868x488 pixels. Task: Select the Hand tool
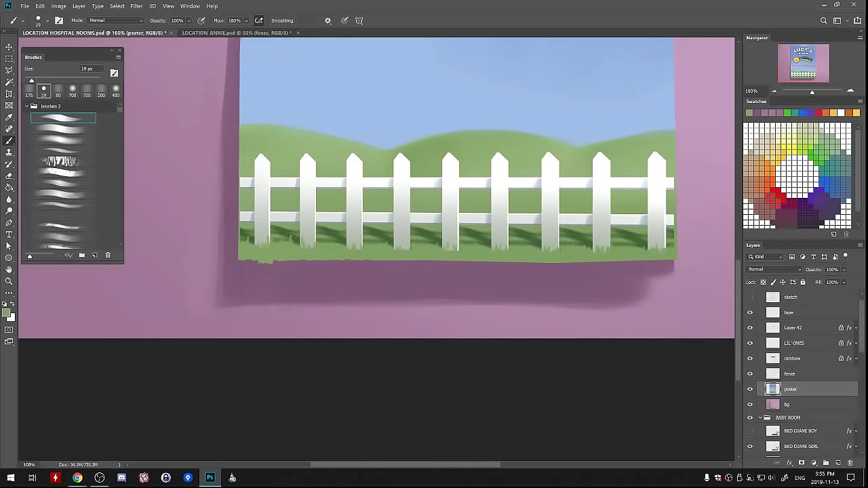[9, 270]
